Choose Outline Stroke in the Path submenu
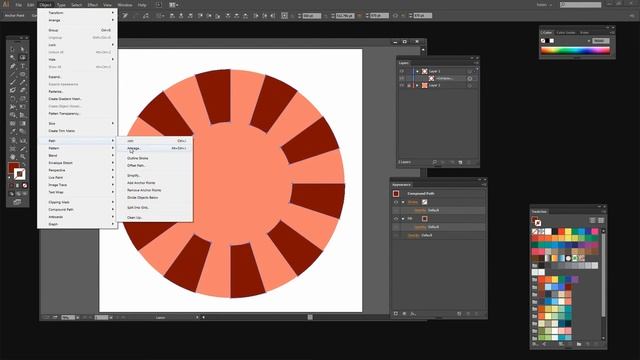Screen dimensions: 640x360 pos(155,158)
